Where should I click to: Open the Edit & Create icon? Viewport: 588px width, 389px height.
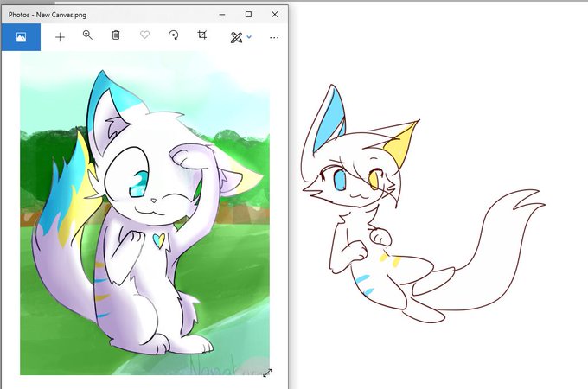pos(236,37)
